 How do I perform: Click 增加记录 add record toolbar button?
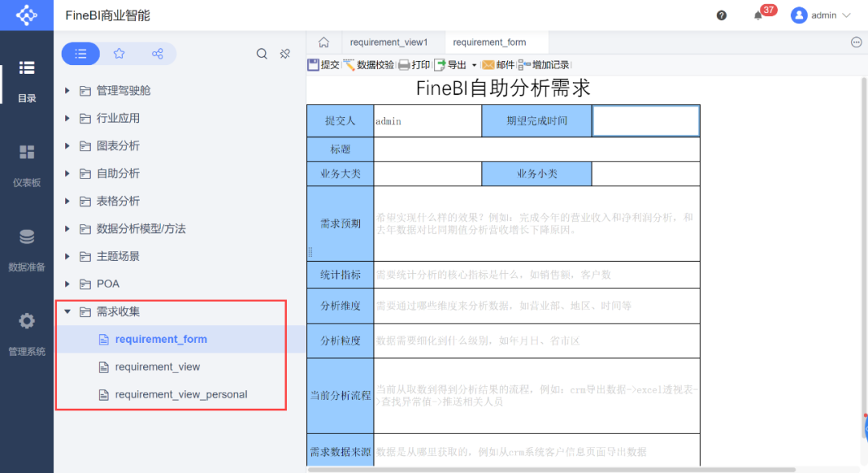tap(543, 65)
